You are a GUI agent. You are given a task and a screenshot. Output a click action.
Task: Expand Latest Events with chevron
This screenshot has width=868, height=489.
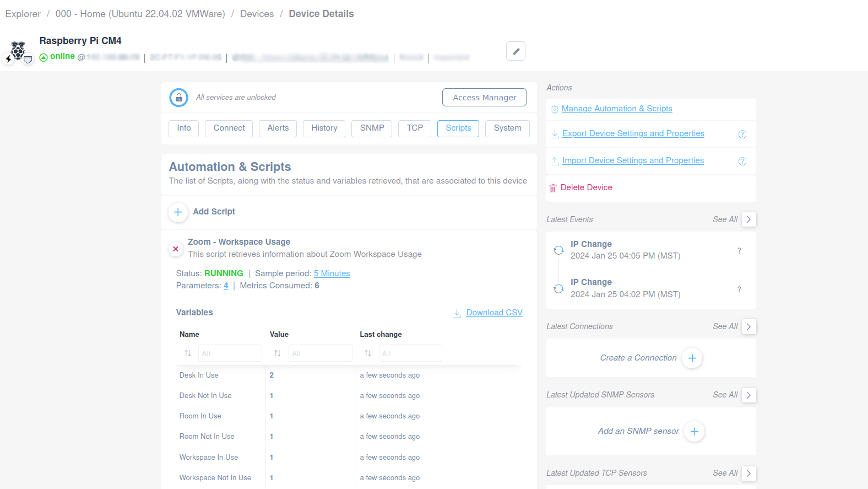(748, 219)
